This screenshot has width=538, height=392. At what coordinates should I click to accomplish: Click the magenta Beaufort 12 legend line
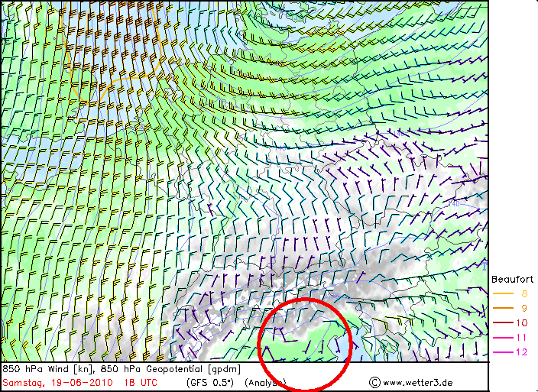click(503, 352)
